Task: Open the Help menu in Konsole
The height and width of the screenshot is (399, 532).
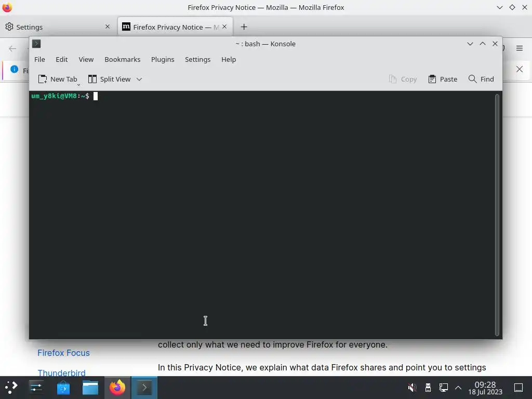Action: tap(229, 59)
